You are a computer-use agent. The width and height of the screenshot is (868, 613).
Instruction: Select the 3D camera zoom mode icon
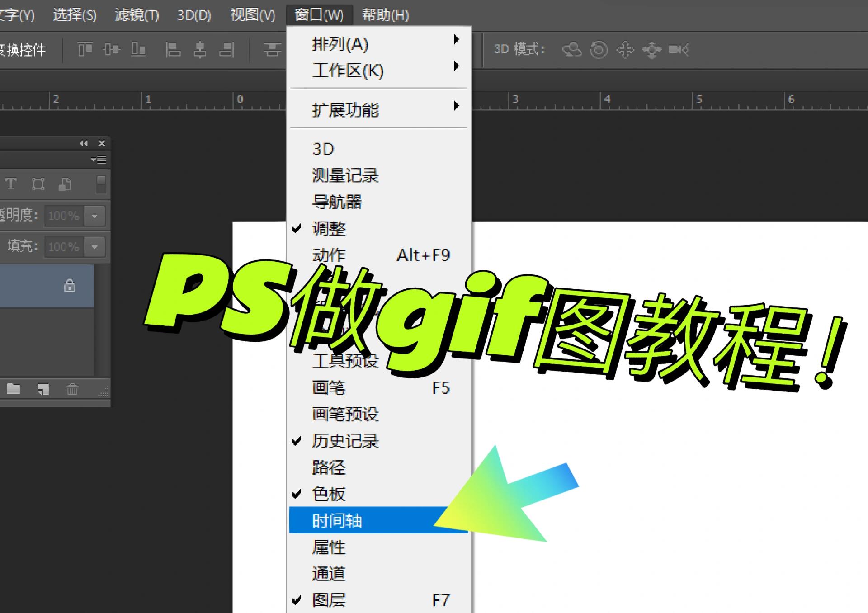click(x=678, y=49)
